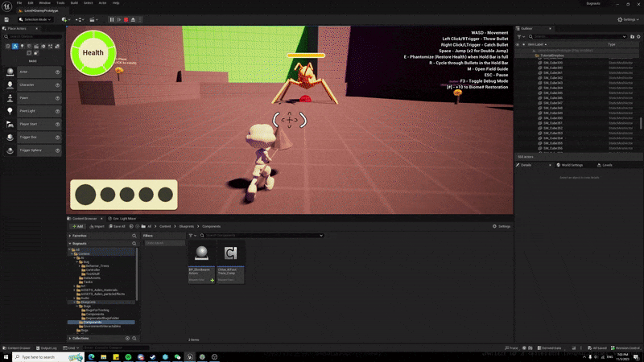Viewport: 644px width, 362px height.
Task: Open the Build menu
Action: (x=74, y=3)
